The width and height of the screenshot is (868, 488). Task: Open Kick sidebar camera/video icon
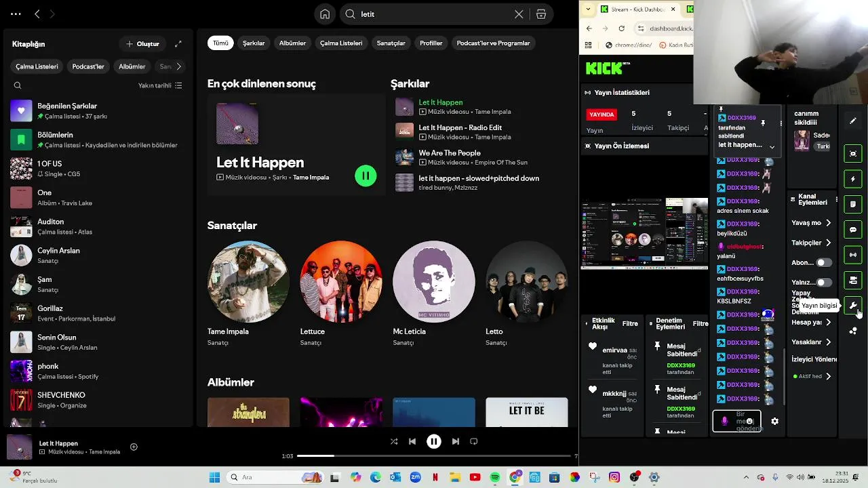pyautogui.click(x=853, y=280)
